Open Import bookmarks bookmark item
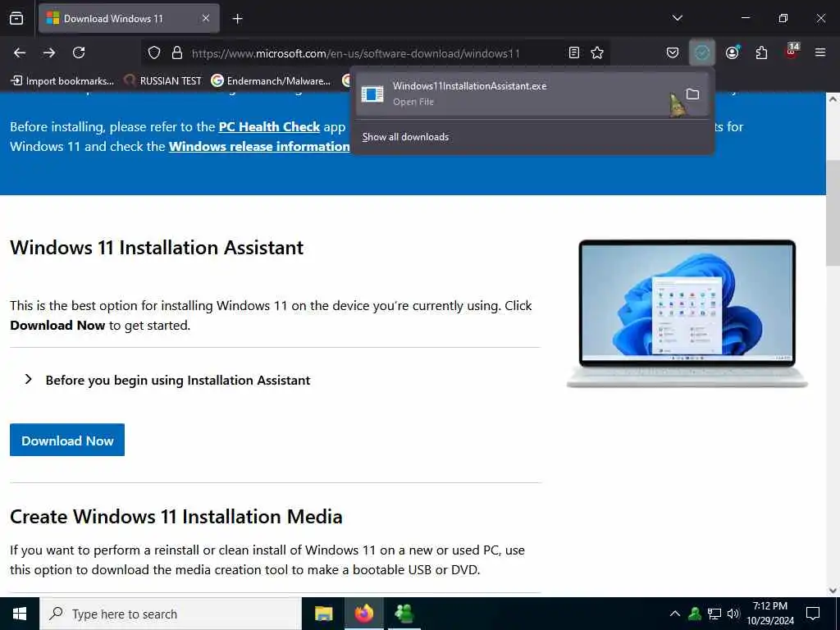Image resolution: width=840 pixels, height=630 pixels. (62, 81)
